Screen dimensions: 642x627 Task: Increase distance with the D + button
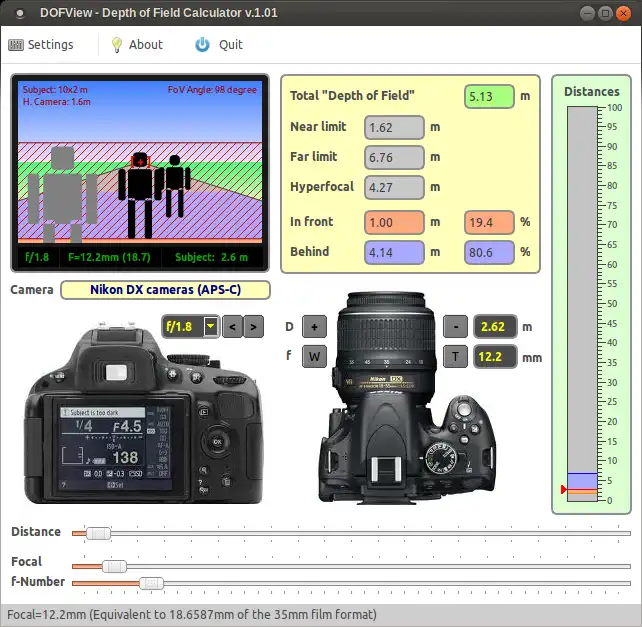pyautogui.click(x=314, y=327)
